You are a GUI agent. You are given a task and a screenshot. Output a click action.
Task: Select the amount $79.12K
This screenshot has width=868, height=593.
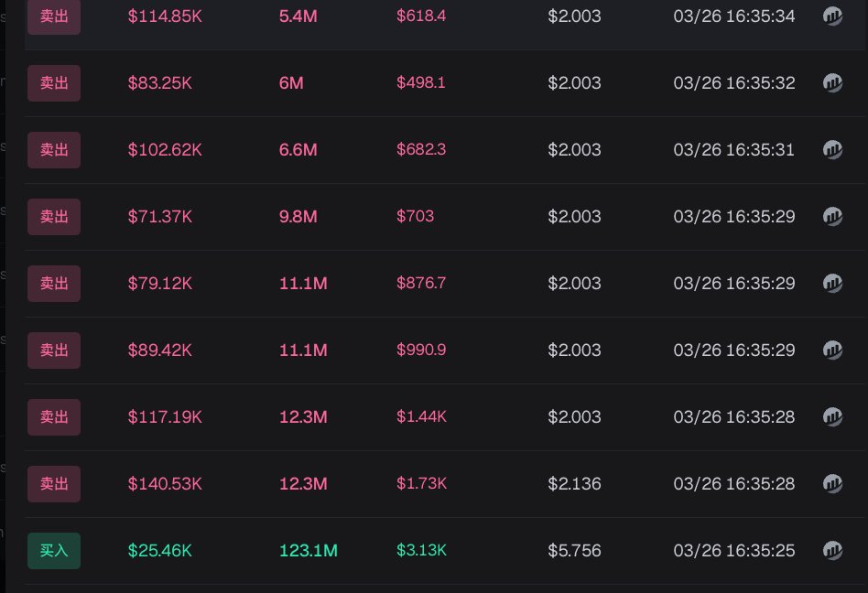tap(160, 283)
